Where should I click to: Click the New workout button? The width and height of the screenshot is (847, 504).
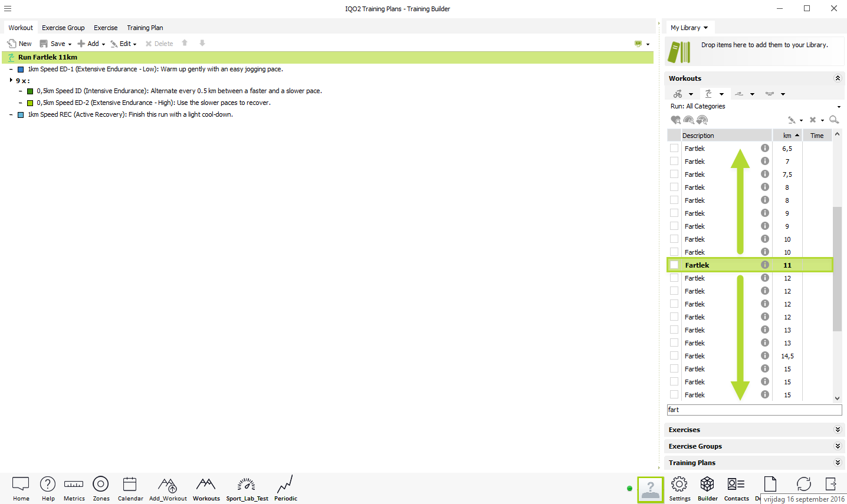(x=19, y=44)
